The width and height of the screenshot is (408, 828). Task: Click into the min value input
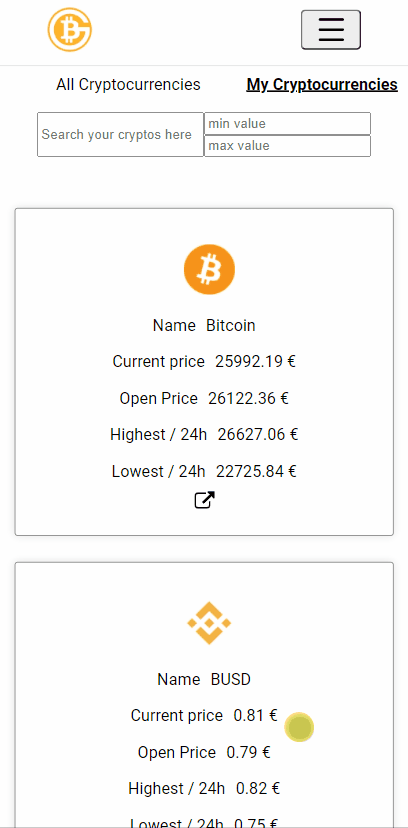click(x=287, y=124)
